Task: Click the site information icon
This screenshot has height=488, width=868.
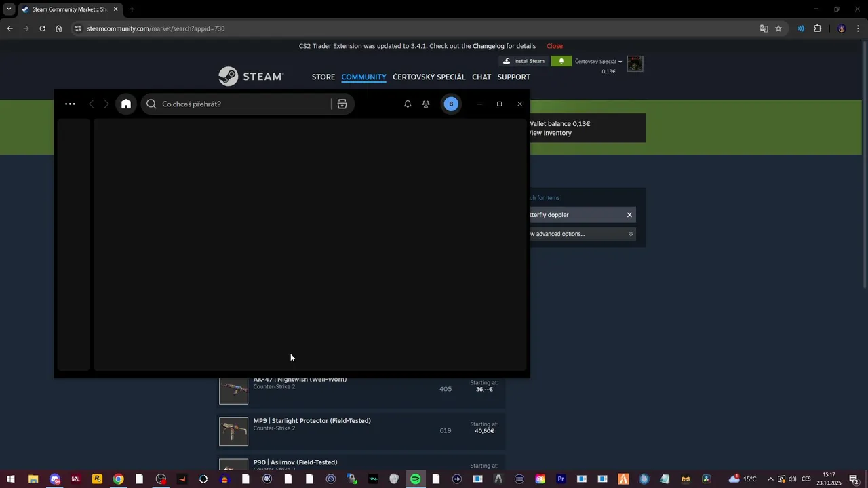Action: [78, 28]
